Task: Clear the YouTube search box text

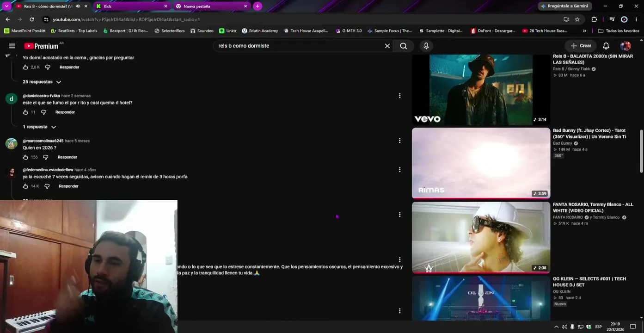Action: (387, 46)
